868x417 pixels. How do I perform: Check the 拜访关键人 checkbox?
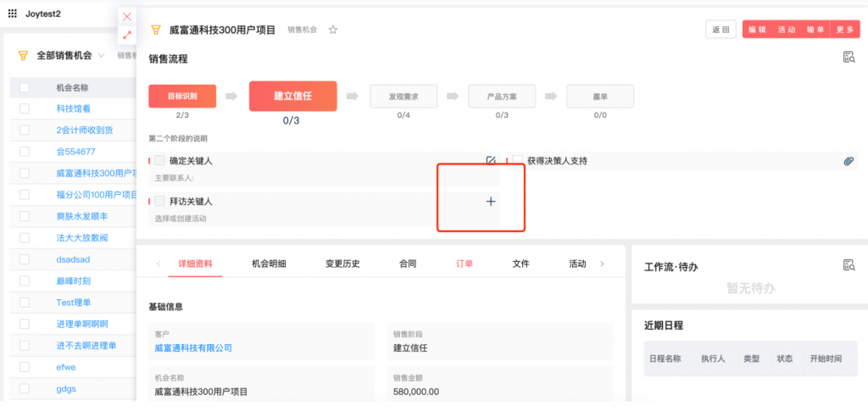click(x=160, y=202)
